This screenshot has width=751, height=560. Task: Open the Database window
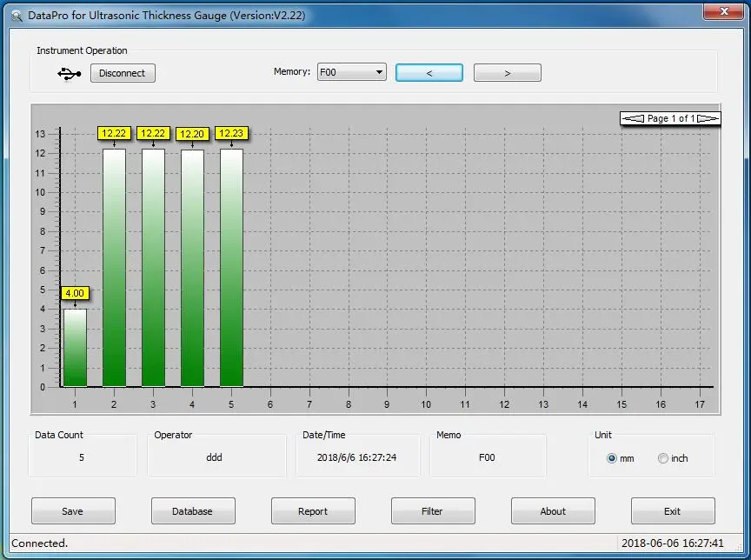coord(193,510)
